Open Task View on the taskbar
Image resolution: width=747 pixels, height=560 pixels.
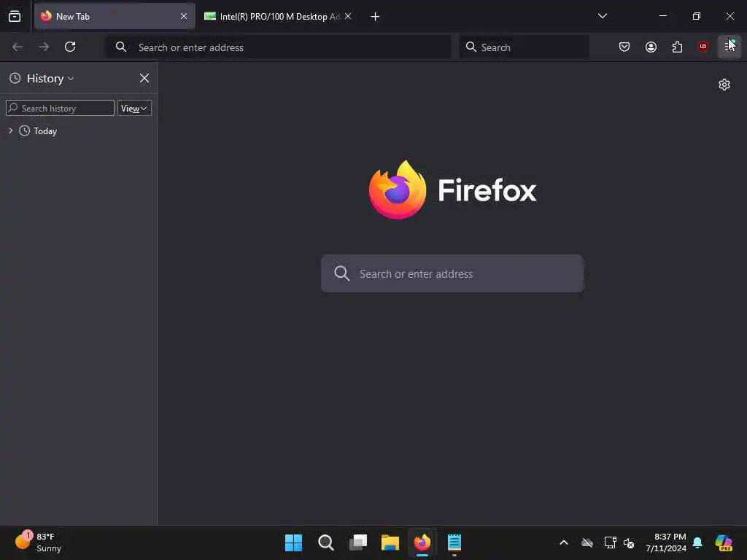point(357,542)
